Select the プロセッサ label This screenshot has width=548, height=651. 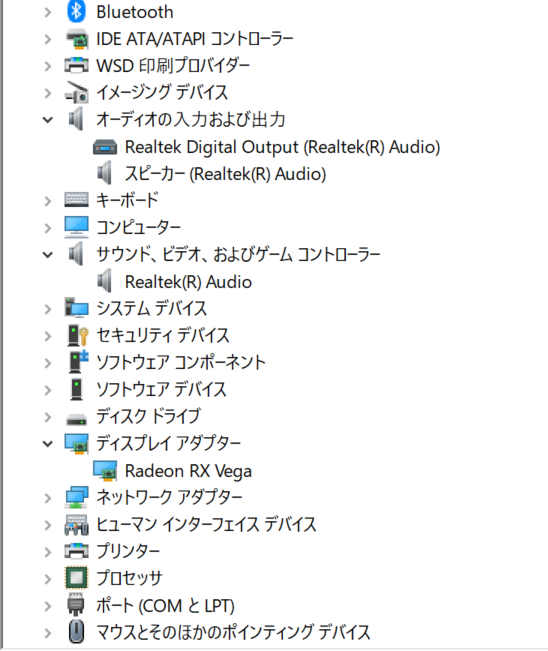click(x=129, y=578)
